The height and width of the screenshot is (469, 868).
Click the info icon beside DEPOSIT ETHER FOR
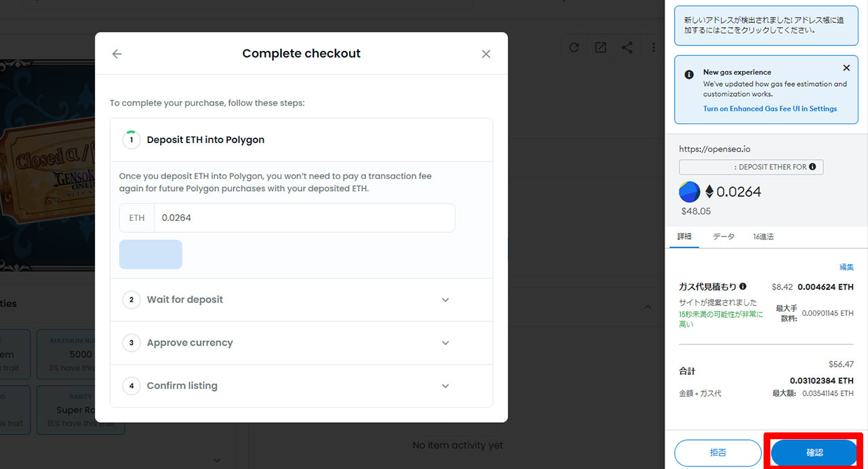(812, 167)
